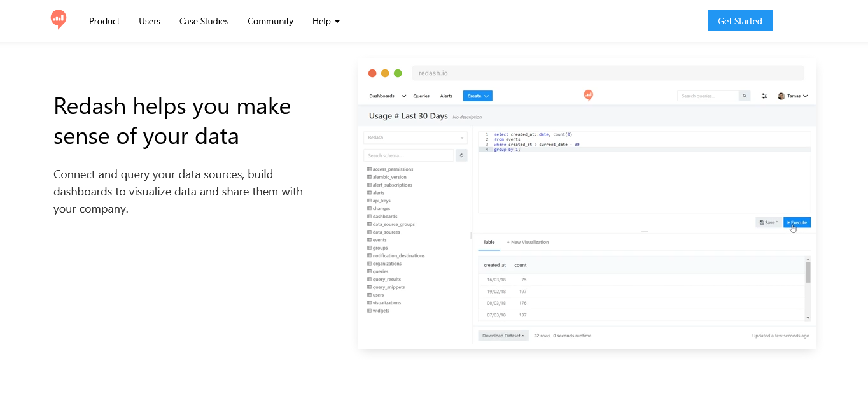Select the visualizations table
The width and height of the screenshot is (868, 419).
click(387, 302)
